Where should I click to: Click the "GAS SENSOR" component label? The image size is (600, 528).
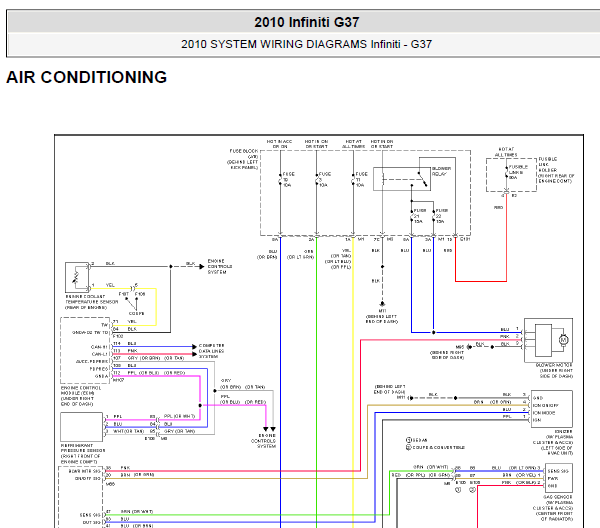pyautogui.click(x=558, y=497)
